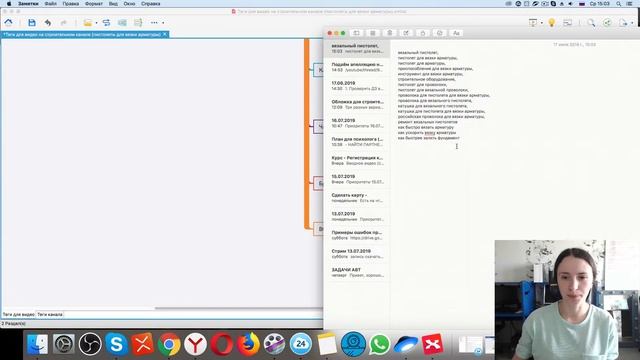Expand the arrow next to the three dots
The width and height of the screenshot is (640, 360).
[x=163, y=23]
